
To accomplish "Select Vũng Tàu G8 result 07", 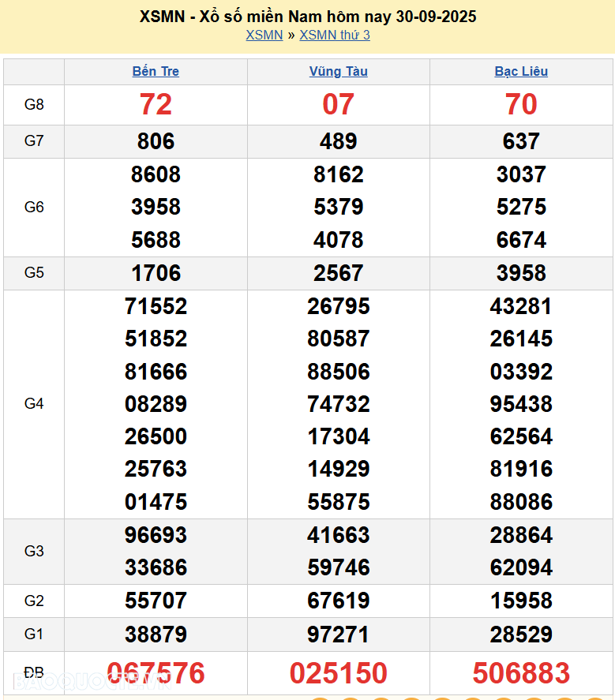I will click(x=338, y=104).
